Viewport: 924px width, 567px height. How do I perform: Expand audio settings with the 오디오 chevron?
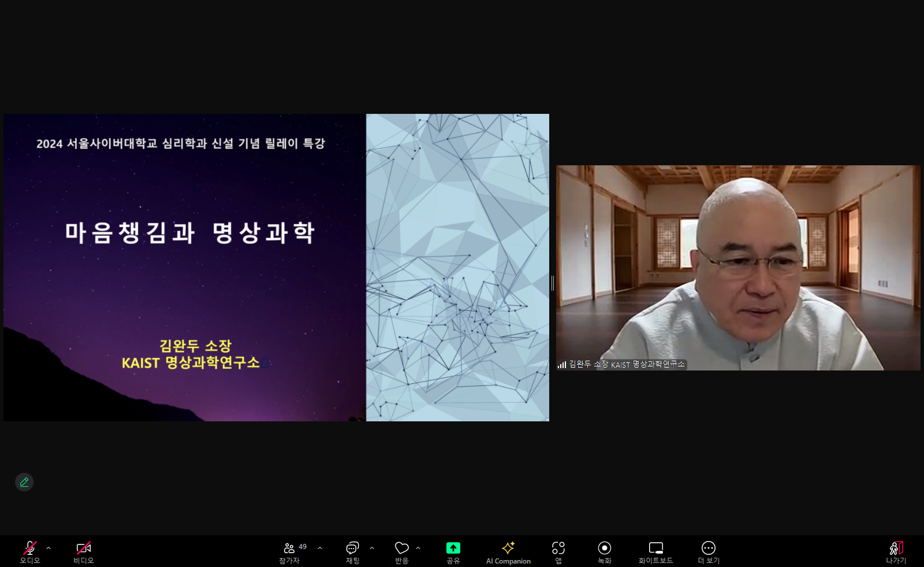click(x=49, y=548)
